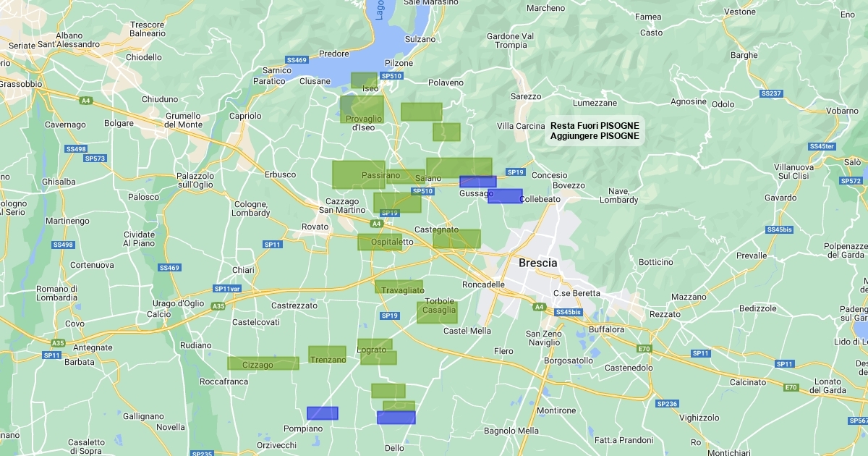
Task: Select the blue rectangle beside Collebeato
Action: pos(504,196)
